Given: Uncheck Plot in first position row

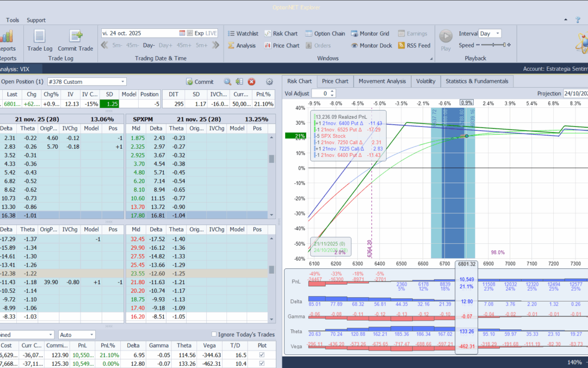Looking at the screenshot, I should pos(263,354).
